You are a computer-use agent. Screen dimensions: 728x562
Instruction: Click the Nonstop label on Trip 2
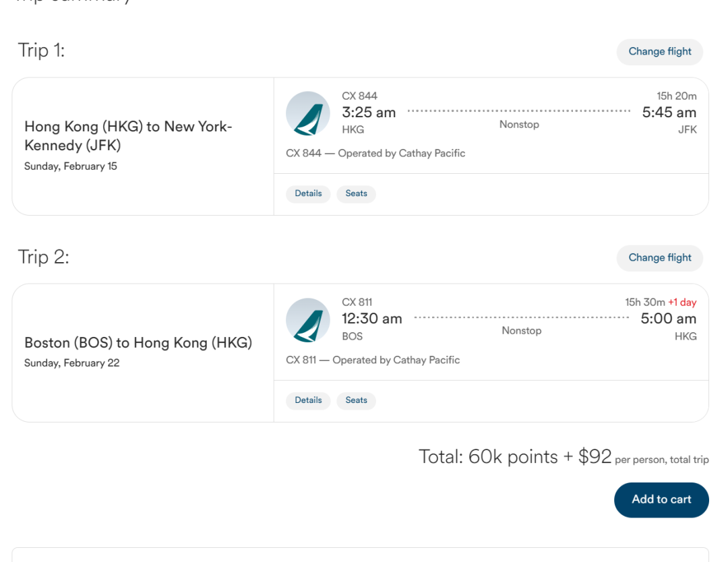pos(521,331)
